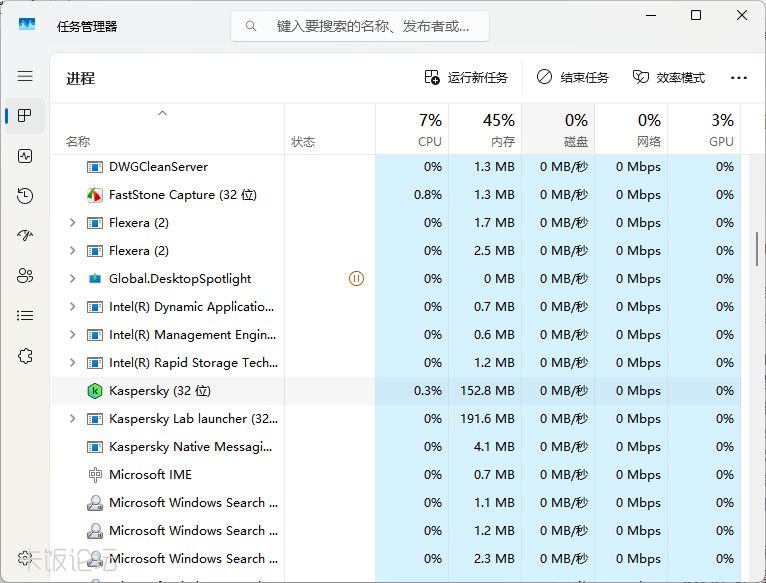Click the 运行新任务 toolbar icon
This screenshot has height=583, width=766.
click(x=432, y=77)
